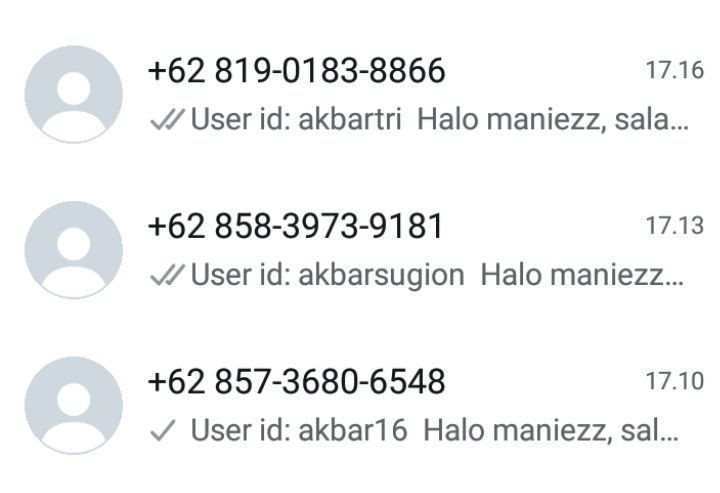Open profile photo of +62 819-0183-8866
Viewport: 720px width, 493px height.
coord(73,94)
